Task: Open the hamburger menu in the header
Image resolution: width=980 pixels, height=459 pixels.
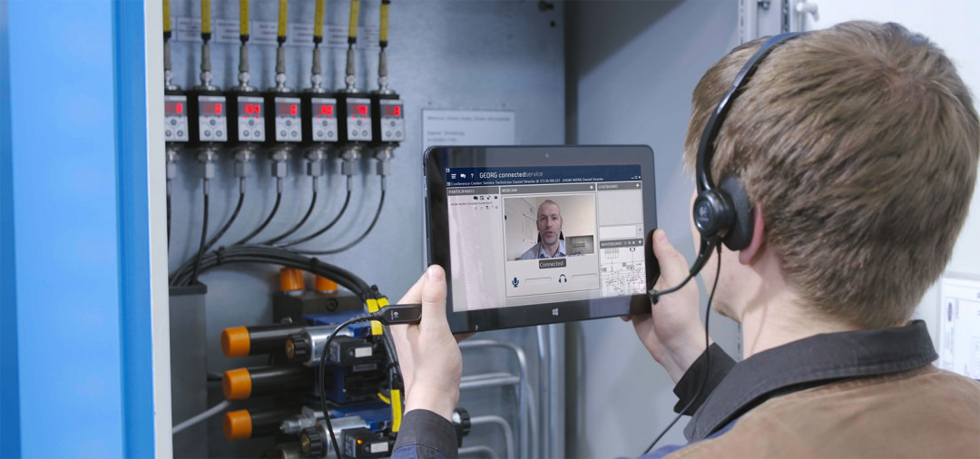Action: point(454,176)
